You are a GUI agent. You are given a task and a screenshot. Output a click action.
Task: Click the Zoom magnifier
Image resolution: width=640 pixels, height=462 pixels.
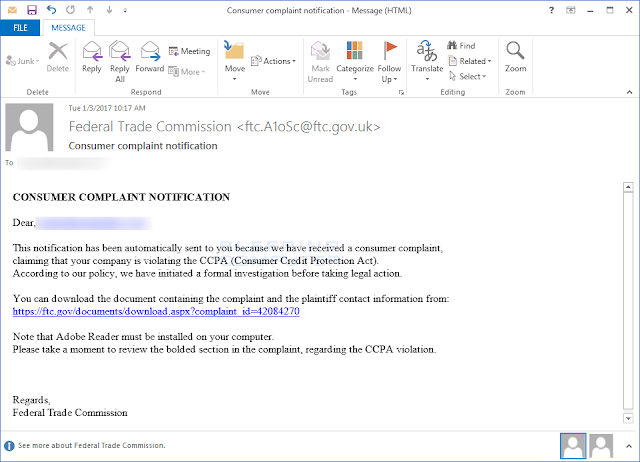click(x=515, y=57)
